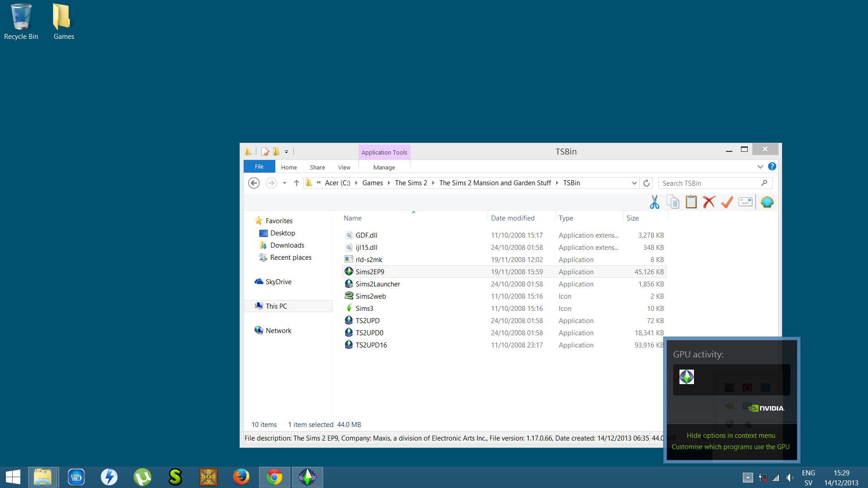Open the File menu tab
The width and height of the screenshot is (868, 488).
(x=259, y=167)
